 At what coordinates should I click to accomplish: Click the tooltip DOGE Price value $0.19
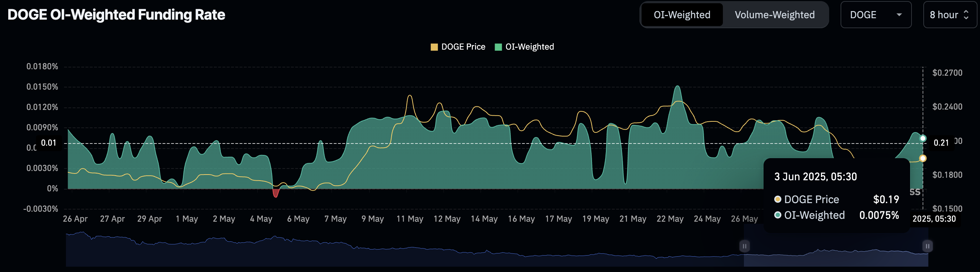click(886, 200)
